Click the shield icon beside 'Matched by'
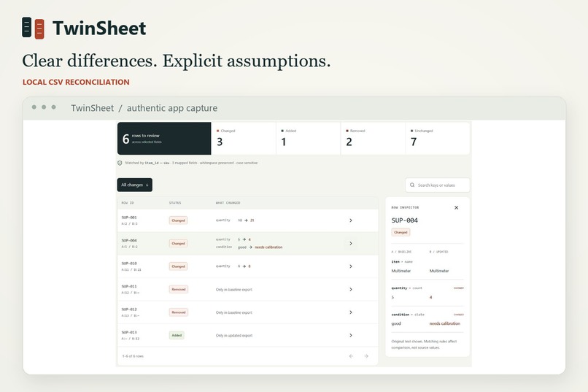The image size is (588, 392). tap(120, 163)
